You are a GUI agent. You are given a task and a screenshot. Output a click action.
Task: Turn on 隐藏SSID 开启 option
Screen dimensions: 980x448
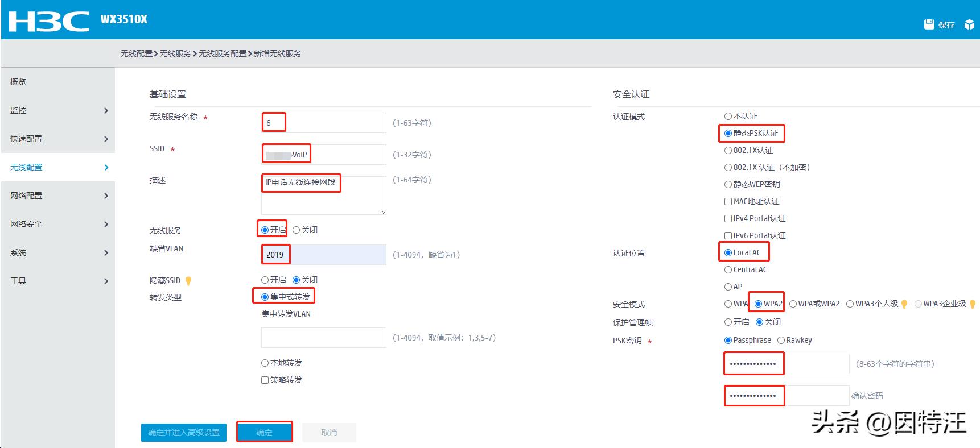pyautogui.click(x=265, y=280)
